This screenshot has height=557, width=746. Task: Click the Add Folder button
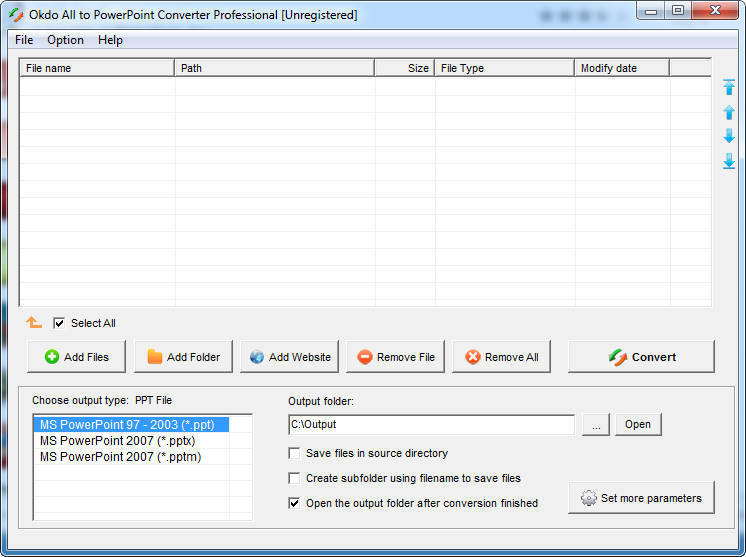point(183,356)
